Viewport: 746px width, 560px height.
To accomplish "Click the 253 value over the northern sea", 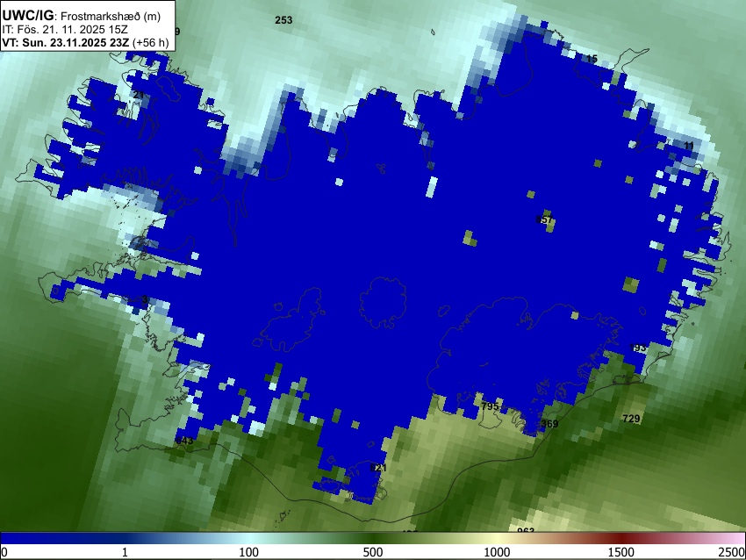I will [x=283, y=20].
